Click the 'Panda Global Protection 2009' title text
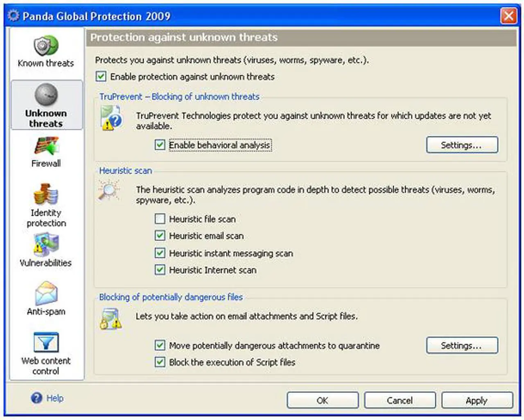 coord(96,16)
